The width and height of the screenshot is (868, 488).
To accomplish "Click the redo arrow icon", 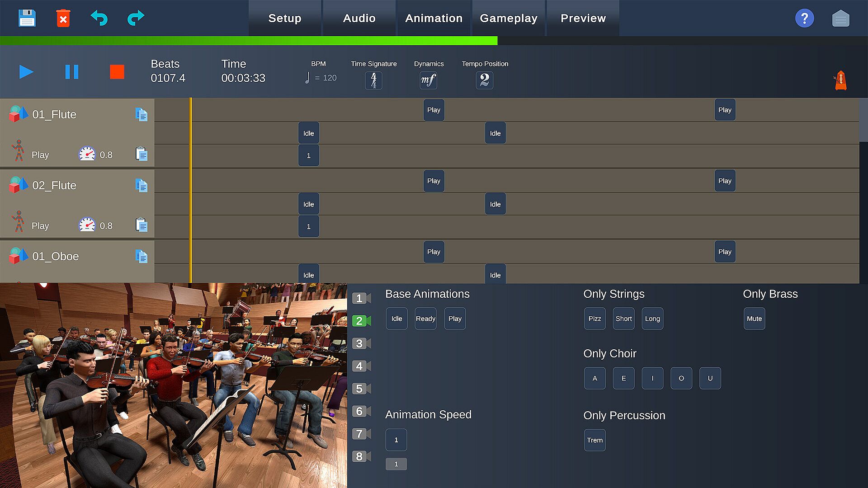I will pyautogui.click(x=136, y=18).
